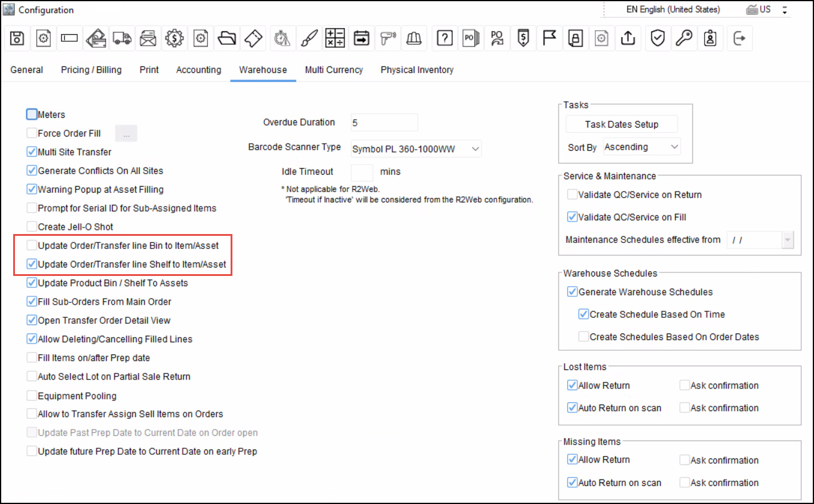Click the Task Dates Setup button

pos(621,125)
